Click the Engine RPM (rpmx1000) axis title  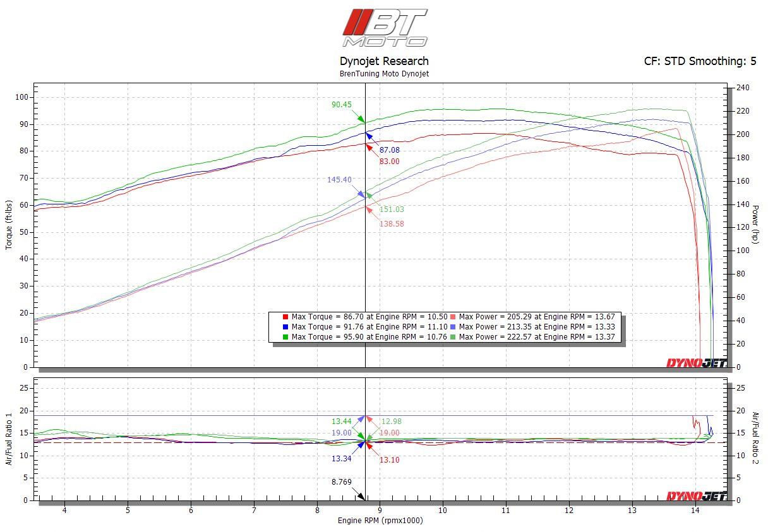coord(380,521)
